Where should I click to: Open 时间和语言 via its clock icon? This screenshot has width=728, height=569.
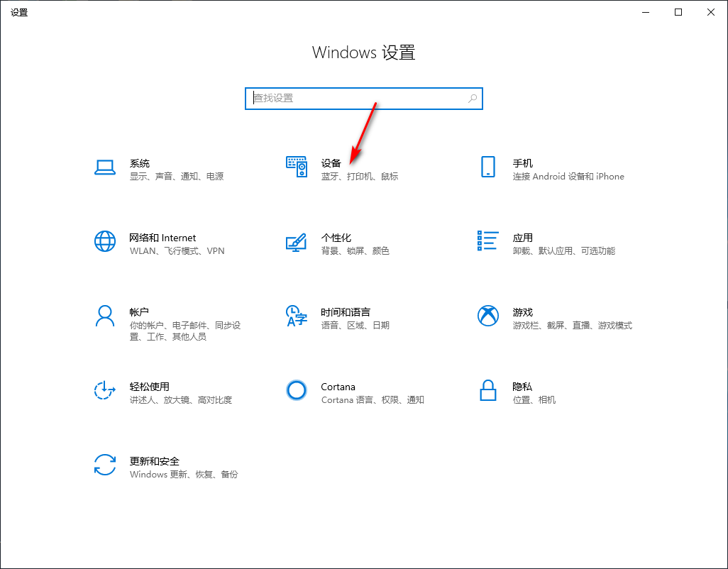296,316
